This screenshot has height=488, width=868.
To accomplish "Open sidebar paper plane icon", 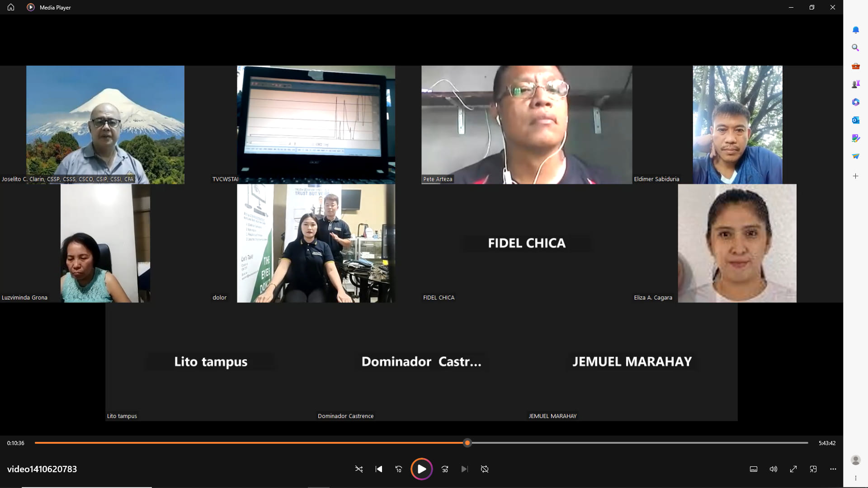I will tap(856, 156).
